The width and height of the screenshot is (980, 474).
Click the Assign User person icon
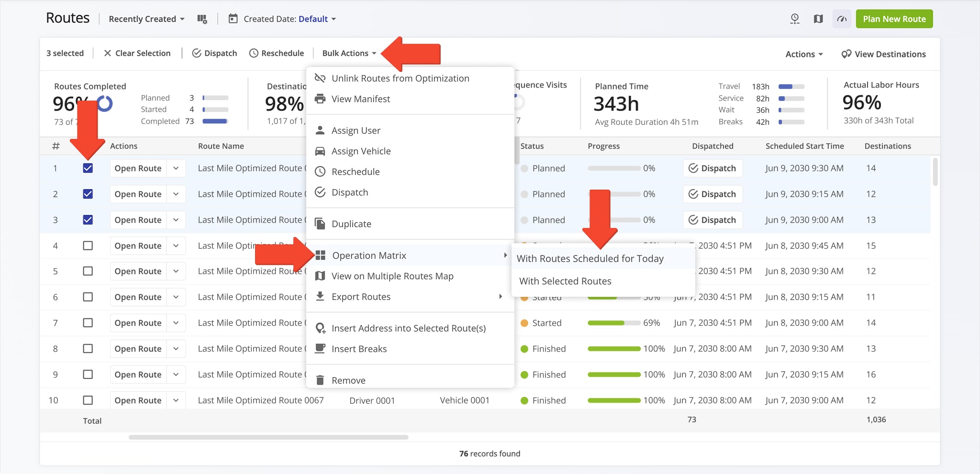[320, 130]
